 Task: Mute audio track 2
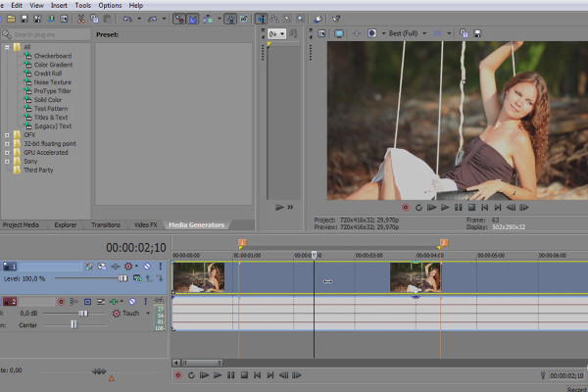pos(132,302)
